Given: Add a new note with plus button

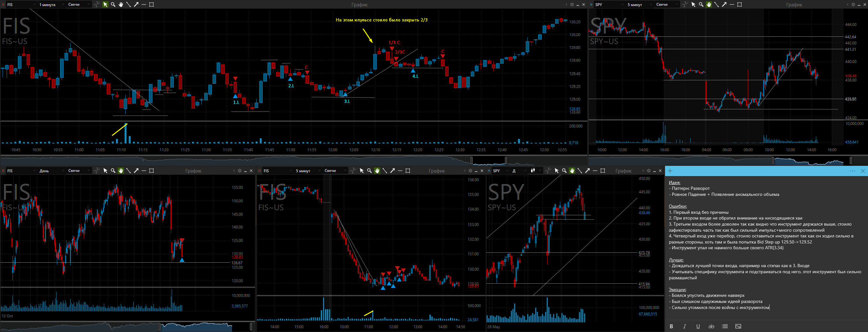Looking at the screenshot, I should [x=670, y=171].
